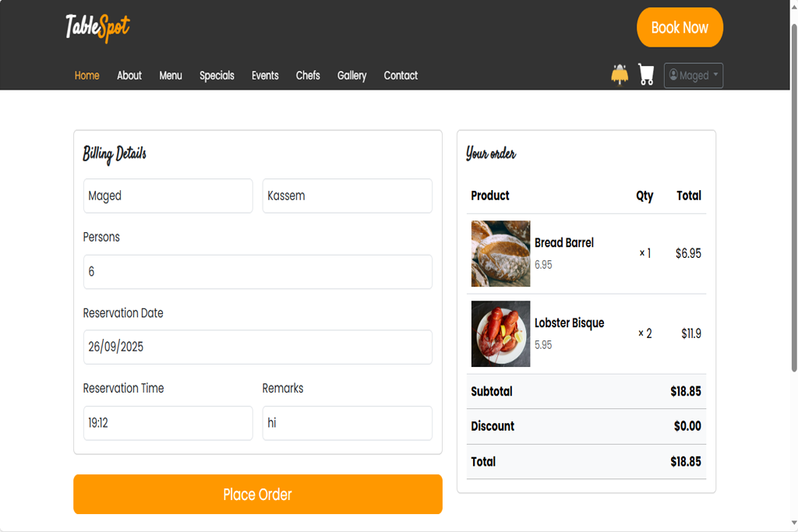Focus the Reservation Time field
798x532 pixels.
pyautogui.click(x=168, y=423)
